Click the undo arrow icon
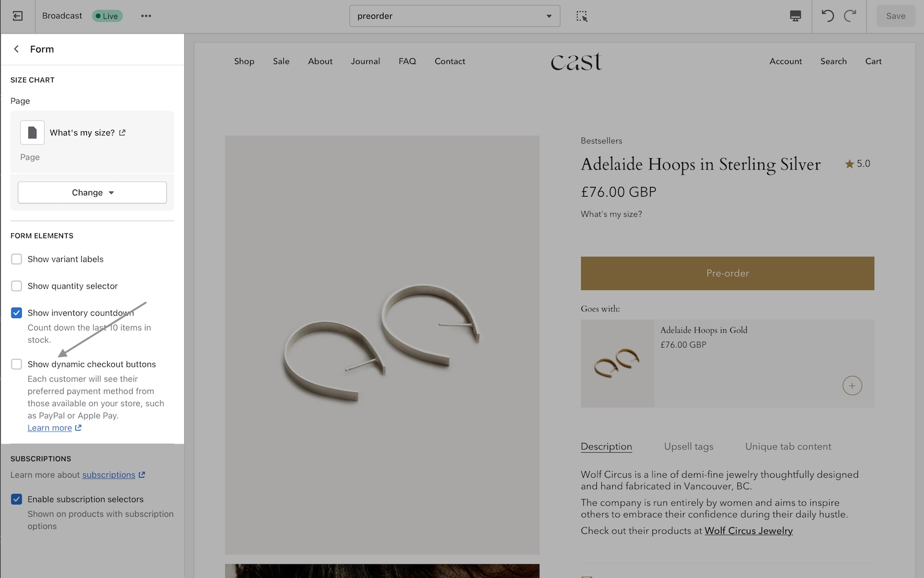Screen dimensions: 924x578 tap(827, 16)
